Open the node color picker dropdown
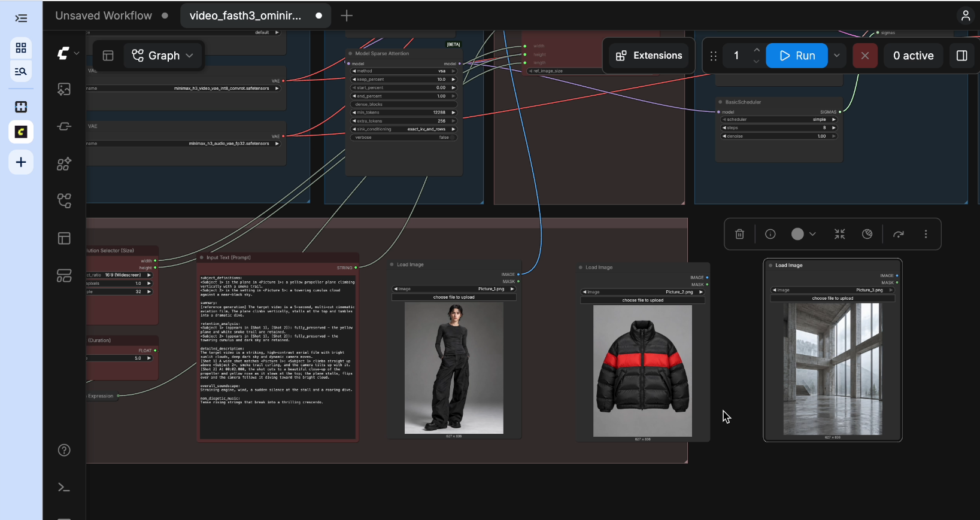Screen dimensions: 980x520 [803, 234]
